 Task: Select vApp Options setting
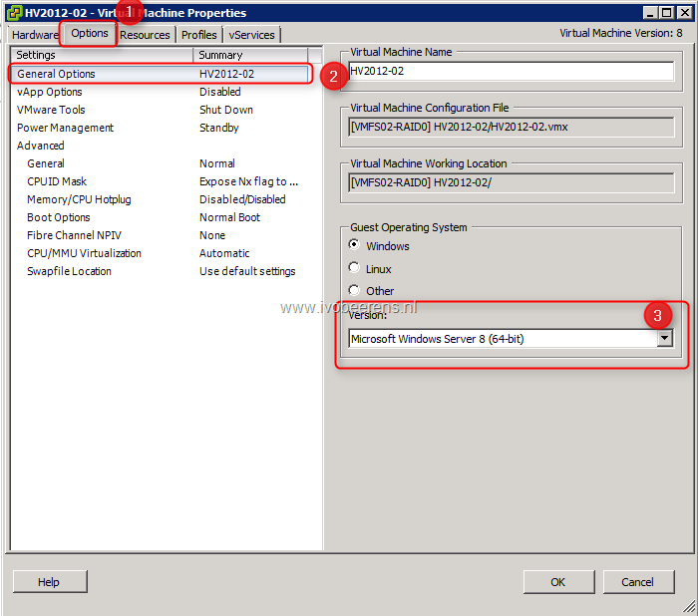tap(50, 92)
